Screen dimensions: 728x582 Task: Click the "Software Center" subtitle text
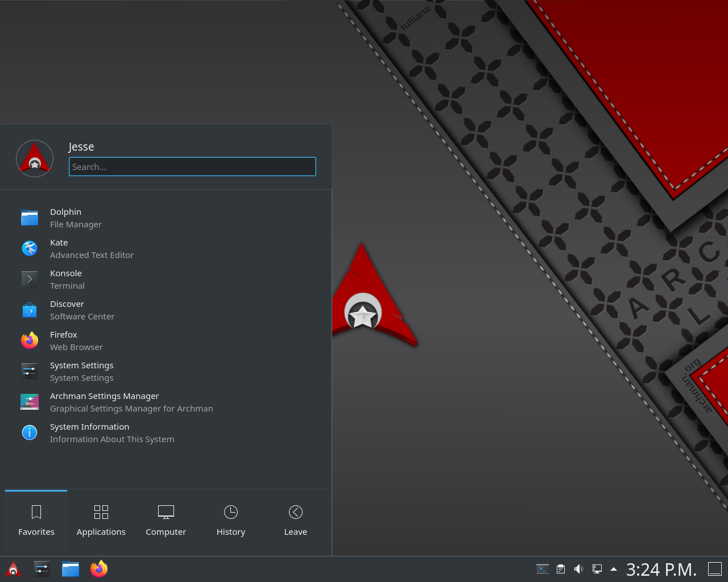pos(82,317)
